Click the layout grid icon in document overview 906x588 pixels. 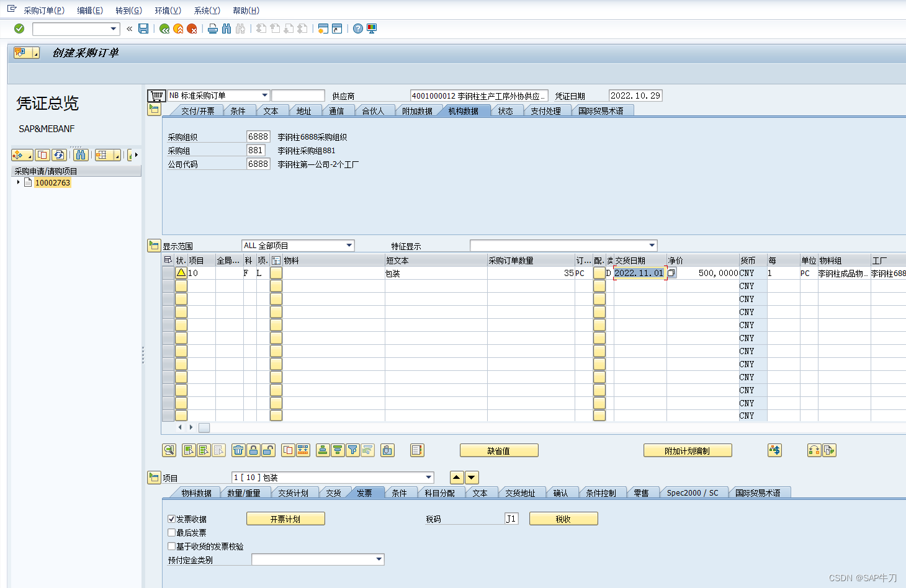[107, 155]
